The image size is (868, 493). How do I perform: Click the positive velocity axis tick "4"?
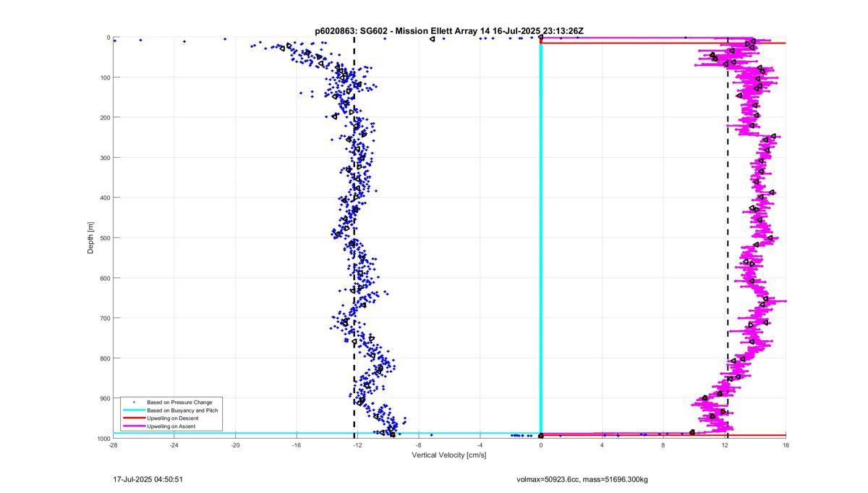click(x=602, y=445)
